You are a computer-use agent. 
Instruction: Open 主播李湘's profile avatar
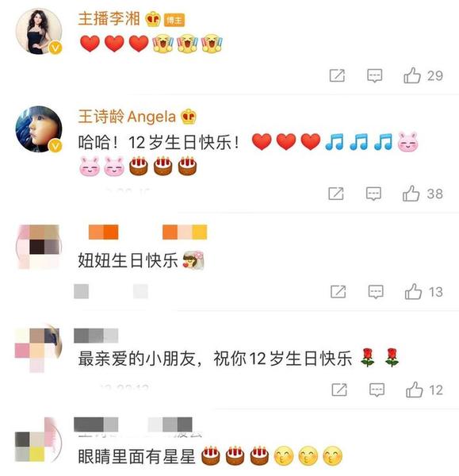39,32
